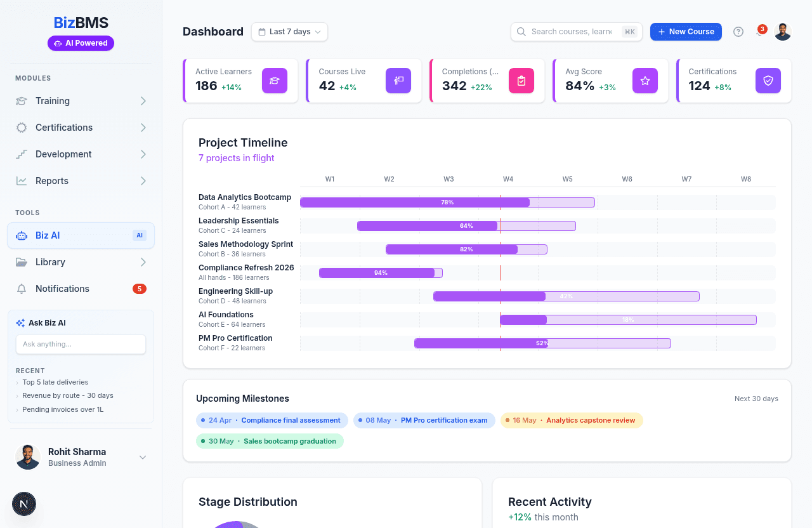Click the Certifications shield icon
The height and width of the screenshot is (528, 812).
[x=768, y=81]
